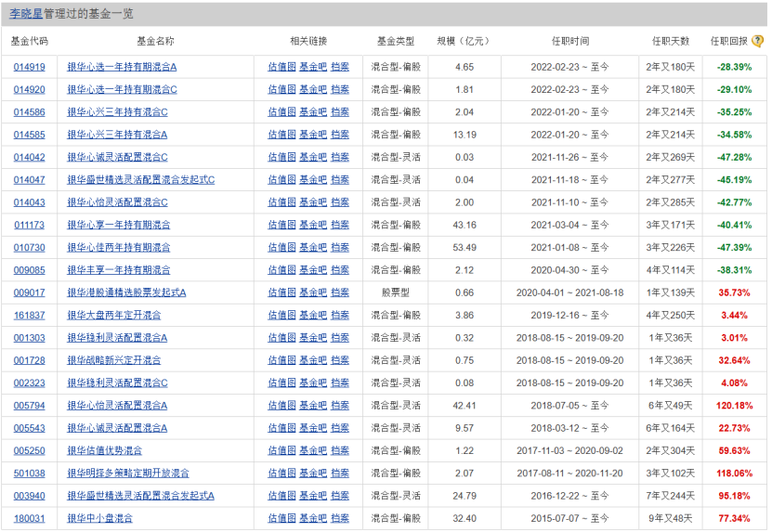The width and height of the screenshot is (772, 532).
Task: Open fund 银华稳利灵活配置混合C
Action: click(117, 383)
